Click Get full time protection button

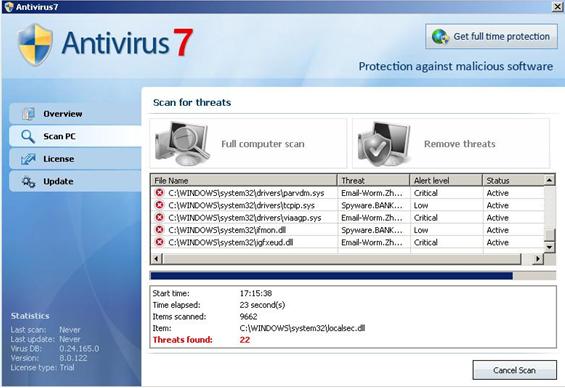[x=491, y=36]
